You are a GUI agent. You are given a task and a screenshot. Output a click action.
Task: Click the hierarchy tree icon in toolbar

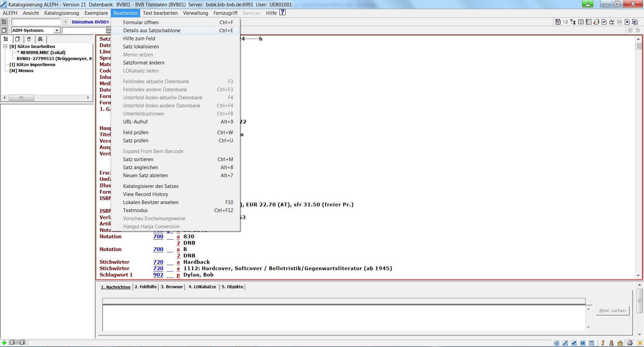(573, 22)
